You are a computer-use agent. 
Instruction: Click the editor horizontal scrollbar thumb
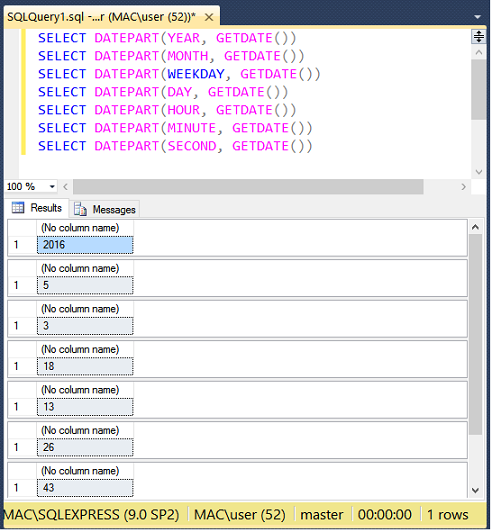(x=249, y=187)
